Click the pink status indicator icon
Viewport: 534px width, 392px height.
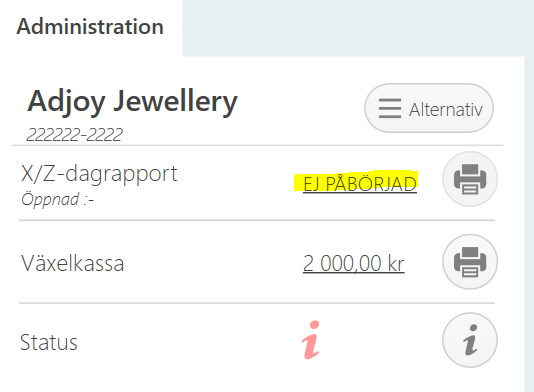point(311,340)
